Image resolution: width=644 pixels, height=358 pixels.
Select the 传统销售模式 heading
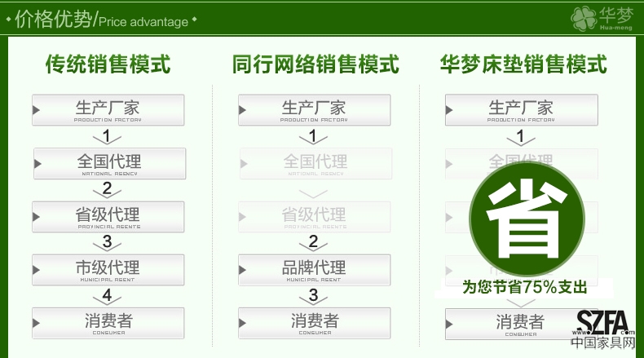coord(108,64)
